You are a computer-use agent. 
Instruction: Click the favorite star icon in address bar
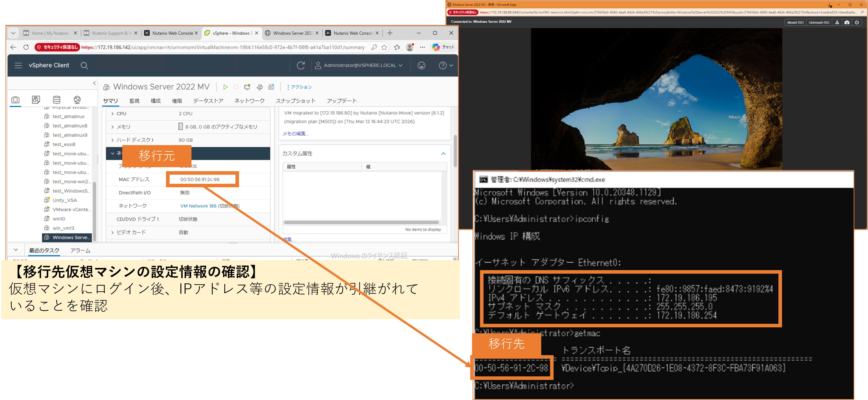click(384, 47)
